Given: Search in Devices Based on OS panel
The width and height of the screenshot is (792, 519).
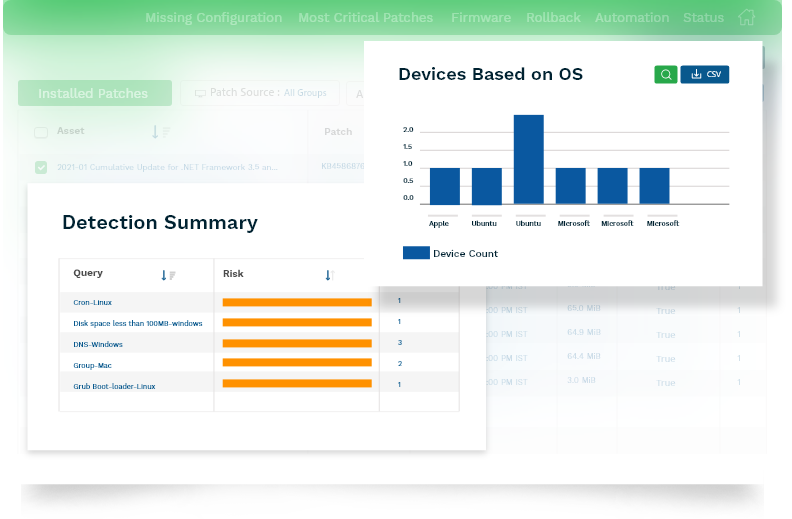Looking at the screenshot, I should click(x=666, y=74).
